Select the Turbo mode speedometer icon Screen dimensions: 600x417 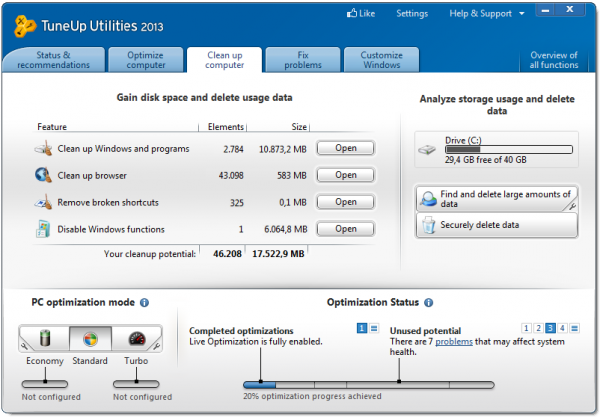coord(137,339)
